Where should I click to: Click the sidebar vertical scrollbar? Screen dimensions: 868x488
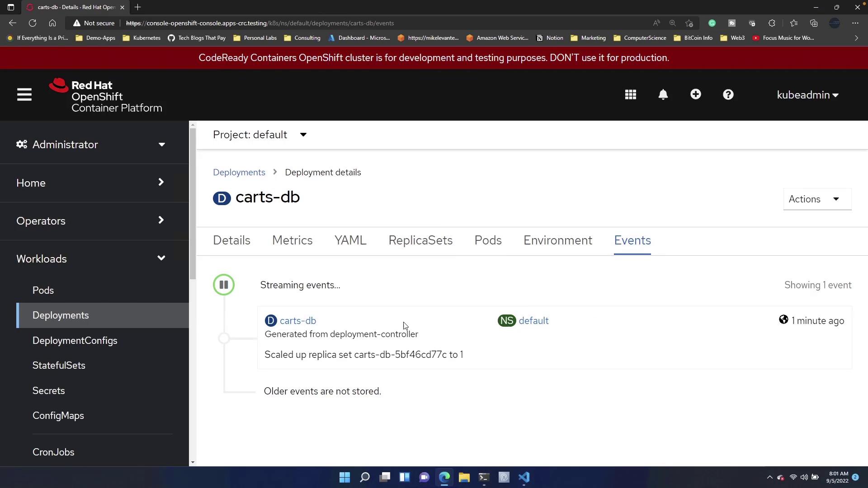[193, 203]
